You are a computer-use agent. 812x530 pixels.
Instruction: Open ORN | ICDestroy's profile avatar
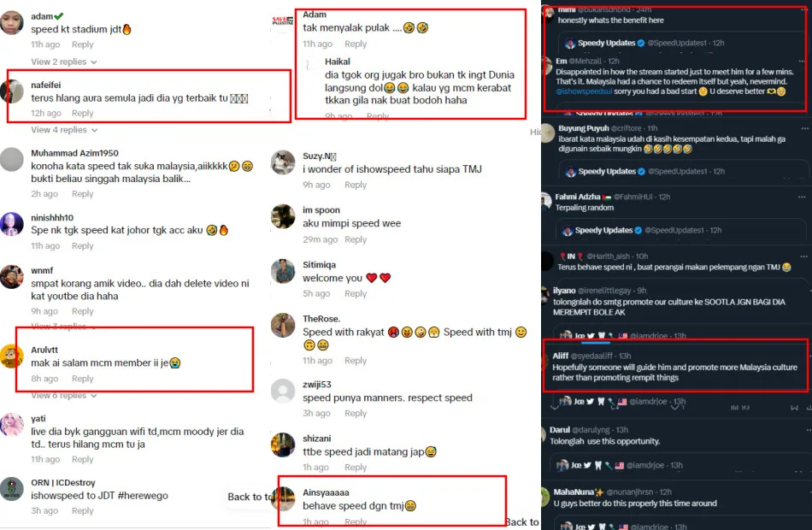(x=11, y=489)
